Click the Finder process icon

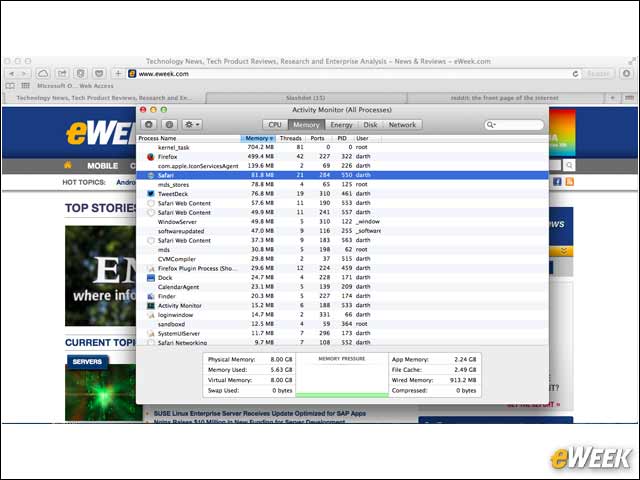point(151,296)
